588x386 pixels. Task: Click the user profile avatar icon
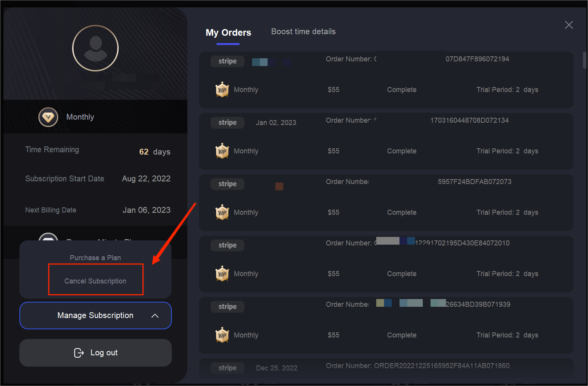pyautogui.click(x=95, y=48)
